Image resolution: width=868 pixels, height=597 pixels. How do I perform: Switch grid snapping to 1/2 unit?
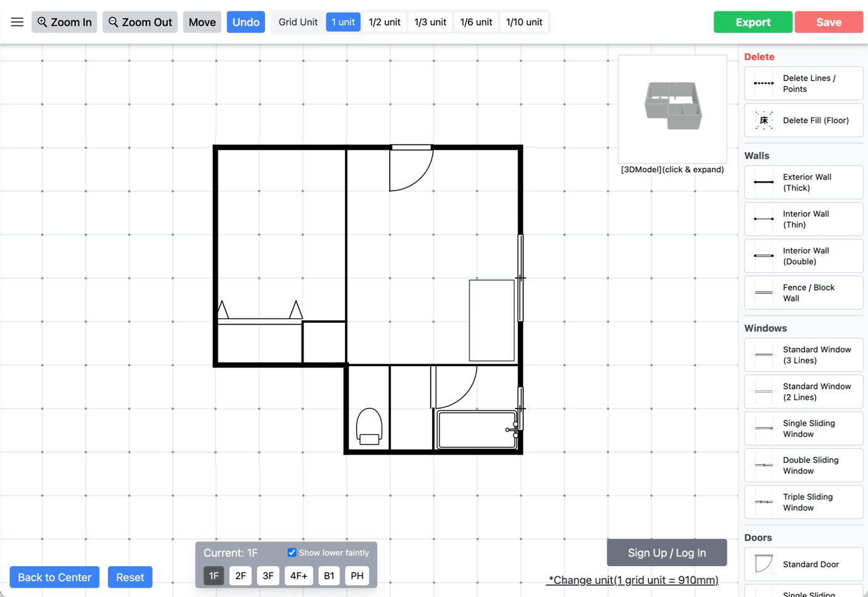pos(384,21)
